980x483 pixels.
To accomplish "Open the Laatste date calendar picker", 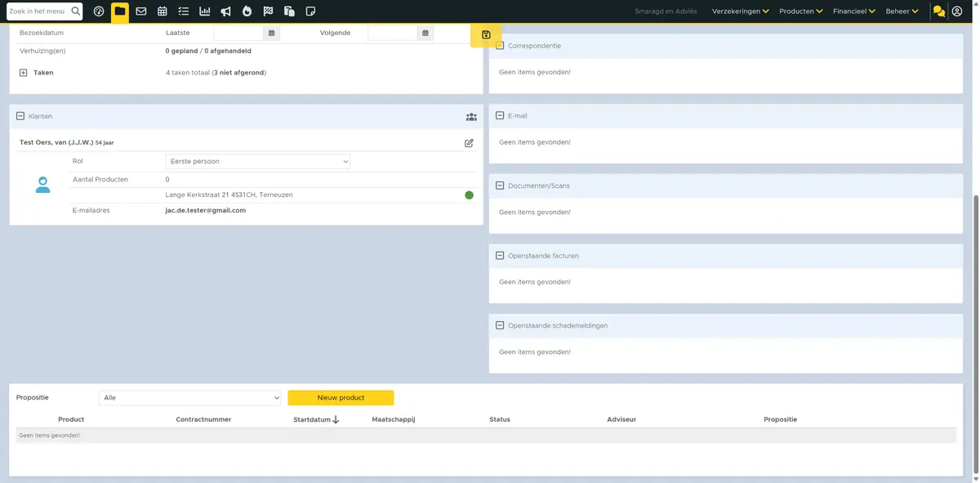I will [x=272, y=34].
